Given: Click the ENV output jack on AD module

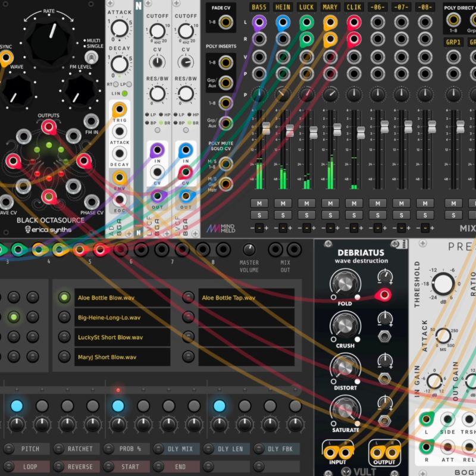Looking at the screenshot, I should click(x=120, y=177).
